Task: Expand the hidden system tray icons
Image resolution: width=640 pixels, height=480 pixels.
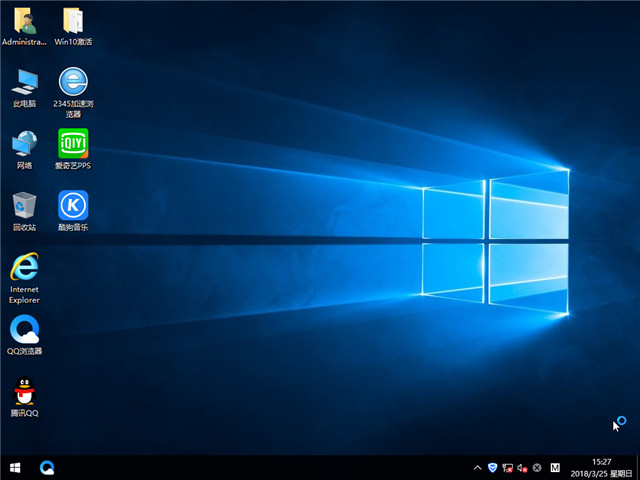Action: tap(477, 468)
